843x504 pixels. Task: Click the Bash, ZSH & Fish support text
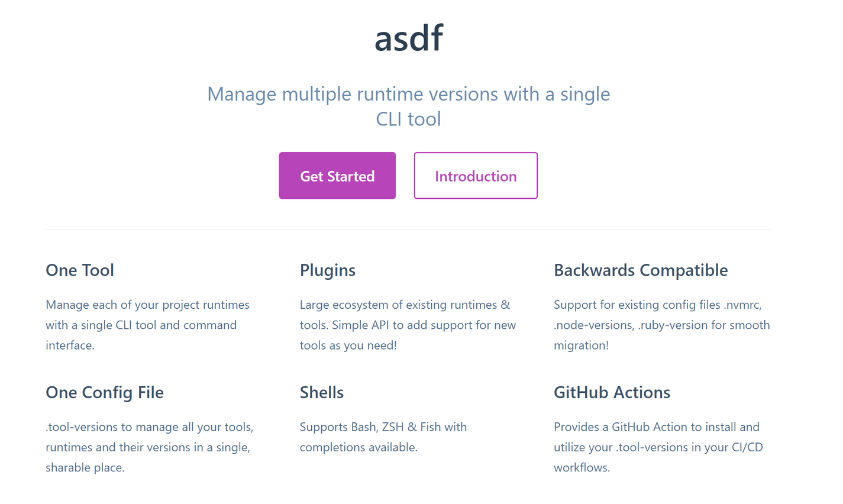coord(383,437)
